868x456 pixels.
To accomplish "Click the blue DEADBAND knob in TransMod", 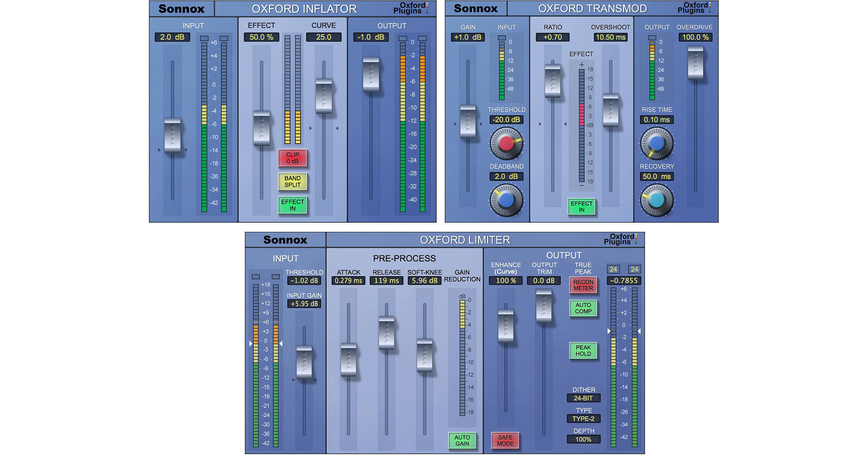I will click(x=506, y=200).
